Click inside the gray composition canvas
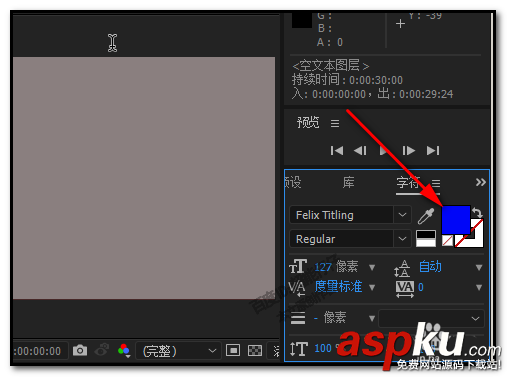 point(144,178)
